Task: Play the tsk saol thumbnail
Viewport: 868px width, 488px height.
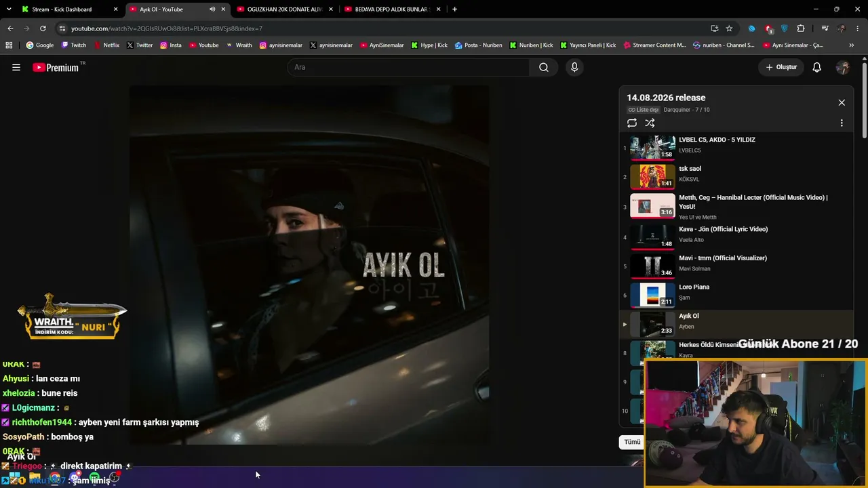Action: tap(652, 177)
